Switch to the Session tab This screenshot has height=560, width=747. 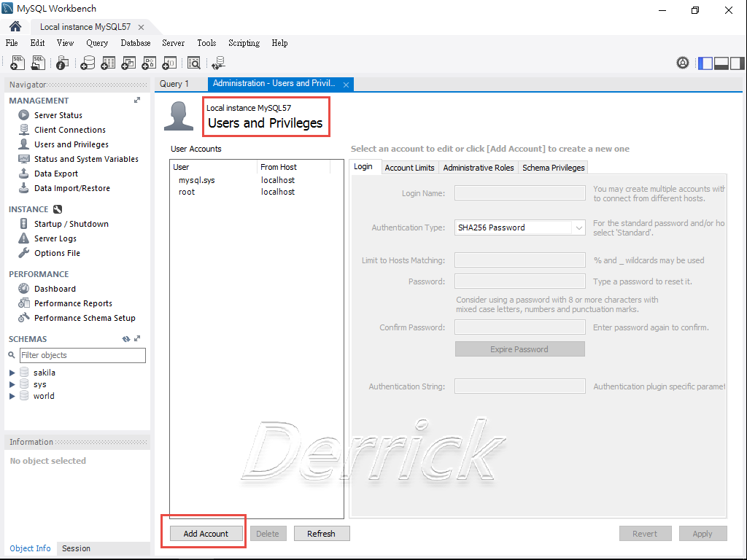point(76,548)
